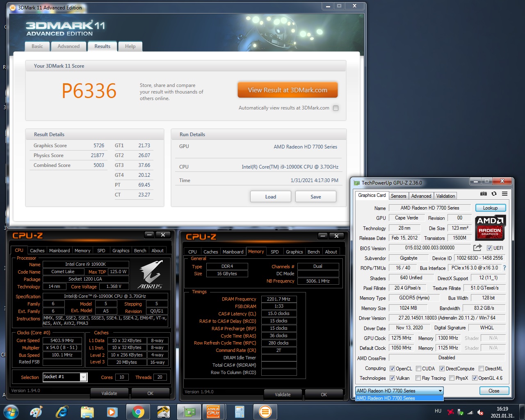Click the AMD Radeon Graphics logo
This screenshot has height=420, width=525.
(x=490, y=228)
